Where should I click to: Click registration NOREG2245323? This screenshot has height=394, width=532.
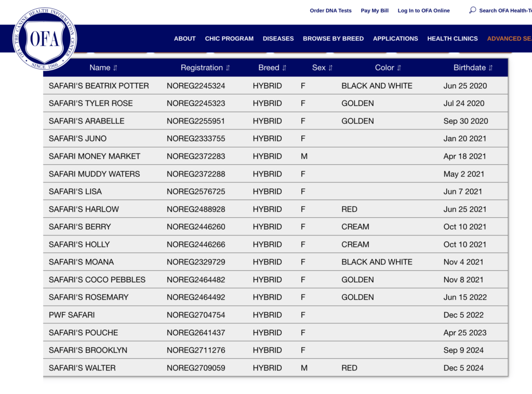[196, 103]
